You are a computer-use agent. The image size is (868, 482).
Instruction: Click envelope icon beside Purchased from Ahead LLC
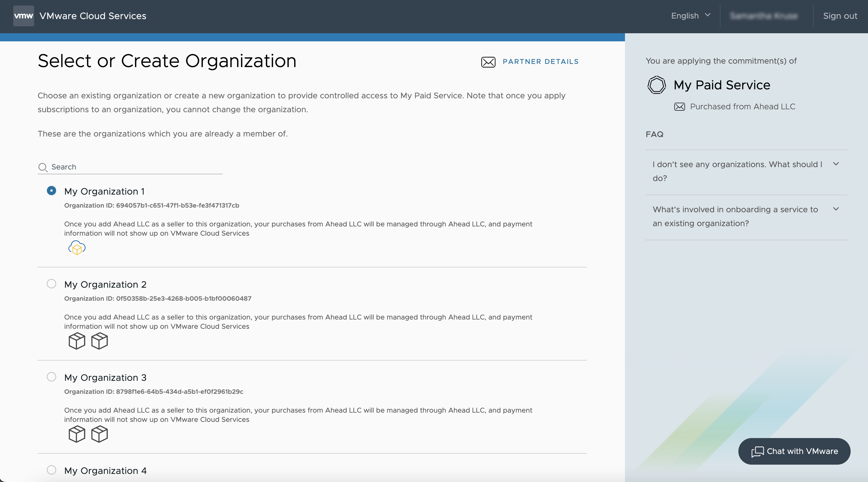pyautogui.click(x=679, y=107)
